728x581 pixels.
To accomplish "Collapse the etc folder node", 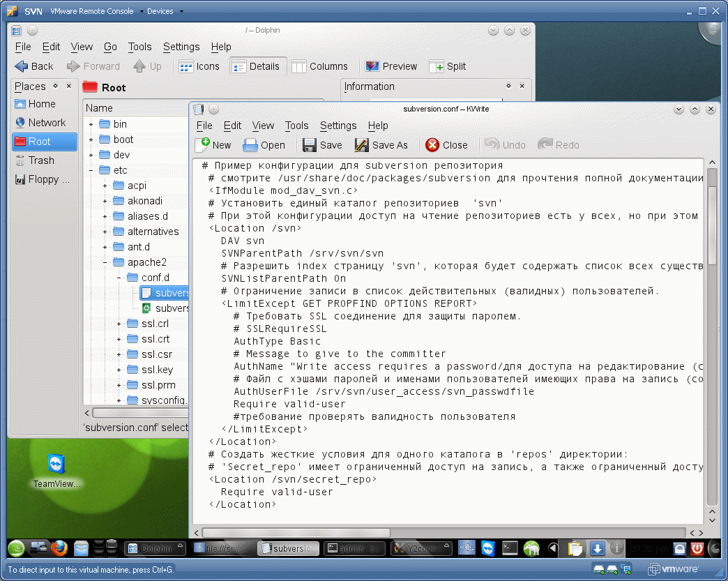I will pos(91,170).
